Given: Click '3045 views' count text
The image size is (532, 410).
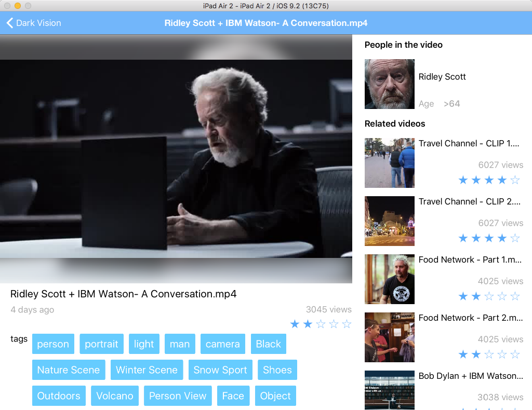Looking at the screenshot, I should click(329, 309).
